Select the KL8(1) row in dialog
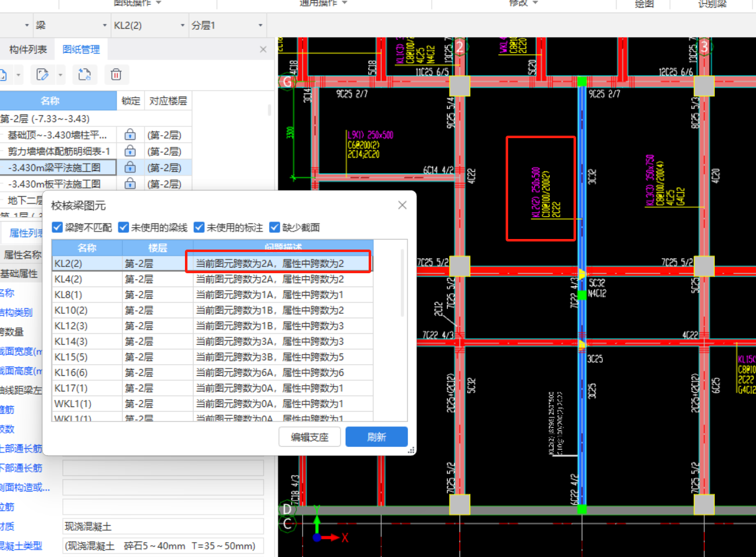The image size is (756, 557). point(212,294)
